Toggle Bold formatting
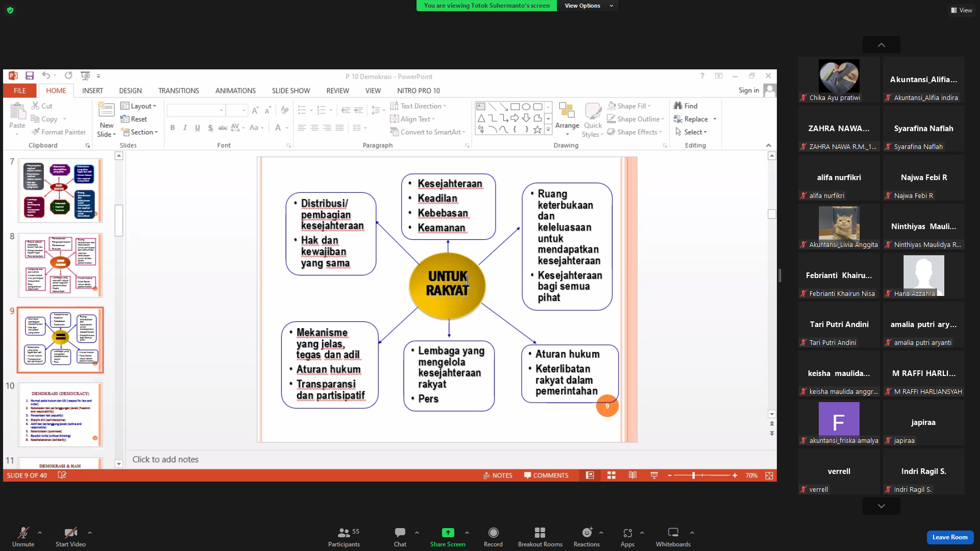 (x=173, y=128)
